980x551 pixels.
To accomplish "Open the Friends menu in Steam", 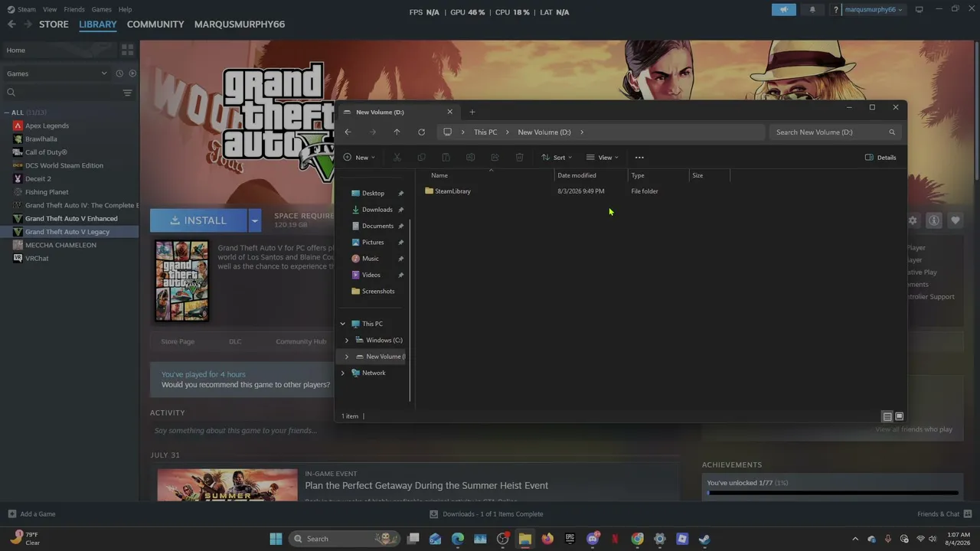I will (74, 9).
